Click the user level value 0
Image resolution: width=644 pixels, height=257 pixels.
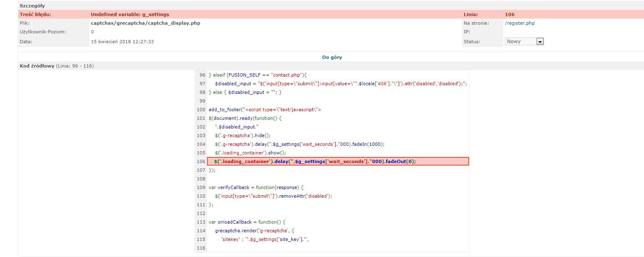point(92,32)
